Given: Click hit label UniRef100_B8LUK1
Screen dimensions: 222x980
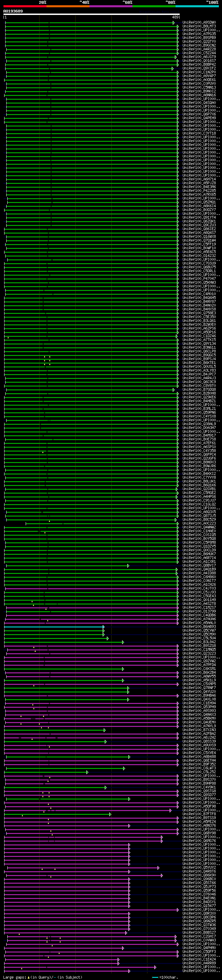Looking at the screenshot, I should coord(199,481).
